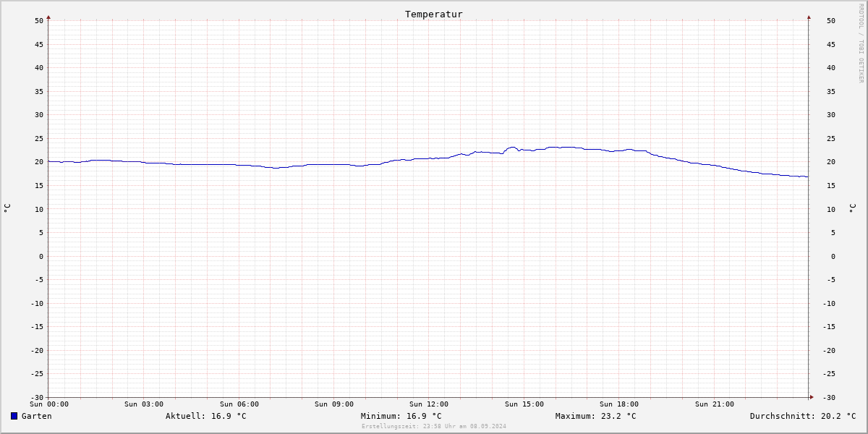This screenshot has width=868, height=434.
Task: Click the 50 tick label on left axis
Action: 39,20
